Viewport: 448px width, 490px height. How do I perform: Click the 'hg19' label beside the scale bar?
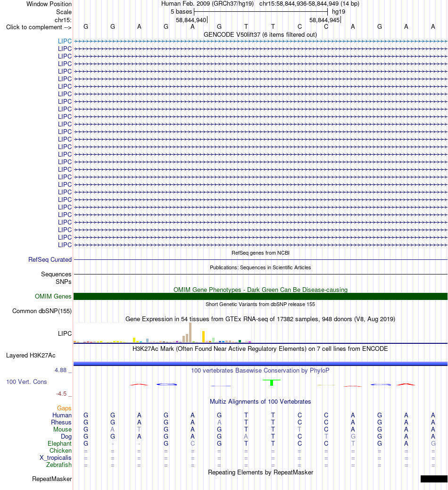coord(338,12)
